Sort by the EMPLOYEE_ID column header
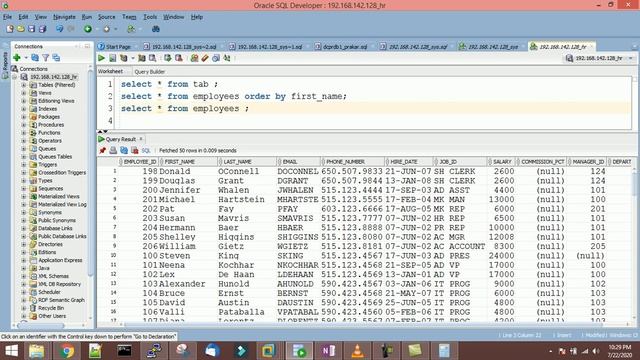This screenshot has height=360, width=640. (x=138, y=162)
